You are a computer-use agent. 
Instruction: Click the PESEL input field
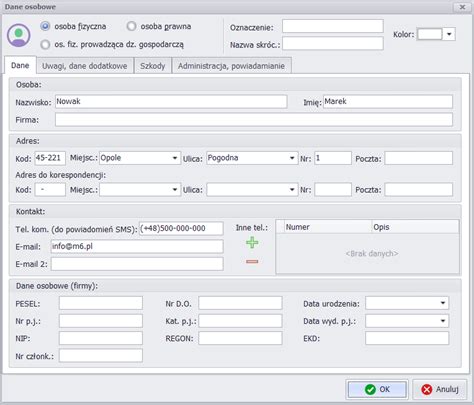[x=101, y=303]
